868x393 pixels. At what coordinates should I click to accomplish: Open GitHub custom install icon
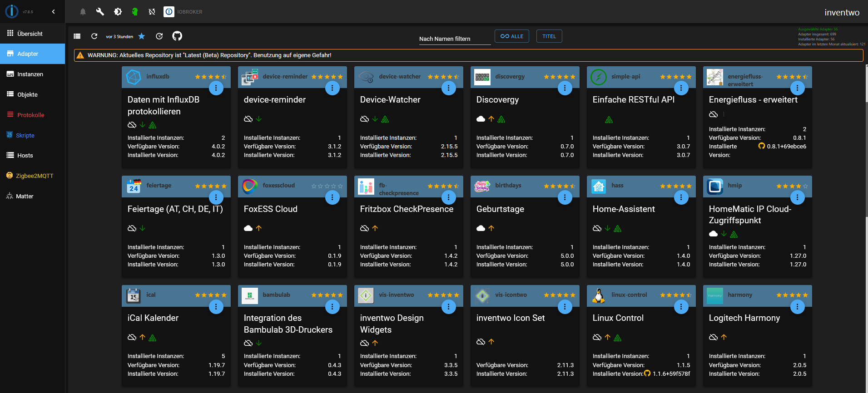pos(177,36)
